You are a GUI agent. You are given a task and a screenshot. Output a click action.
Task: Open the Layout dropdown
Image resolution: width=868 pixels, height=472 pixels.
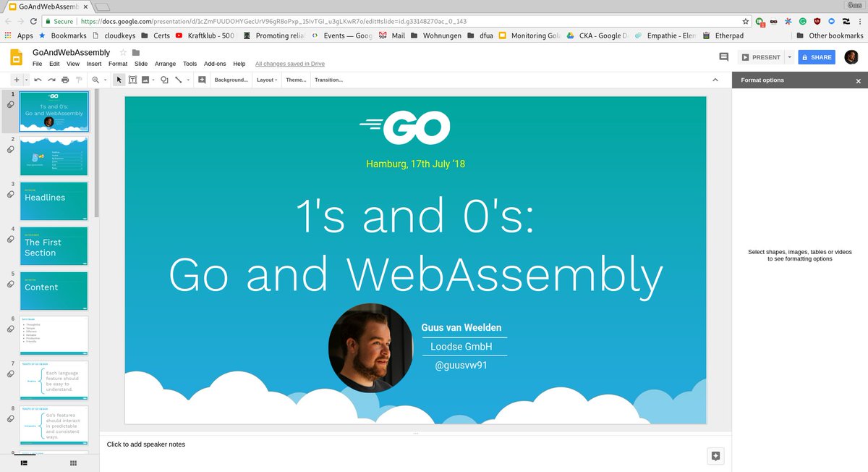point(267,80)
